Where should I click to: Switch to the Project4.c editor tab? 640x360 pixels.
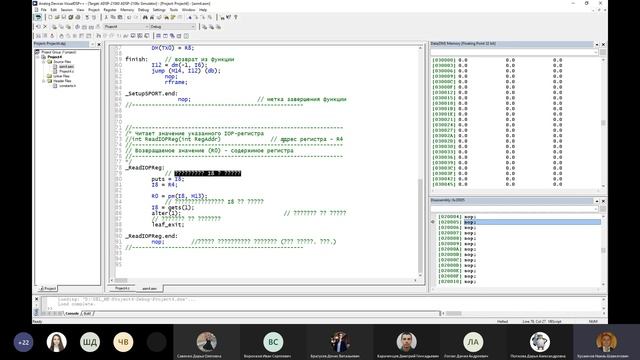tap(122, 289)
